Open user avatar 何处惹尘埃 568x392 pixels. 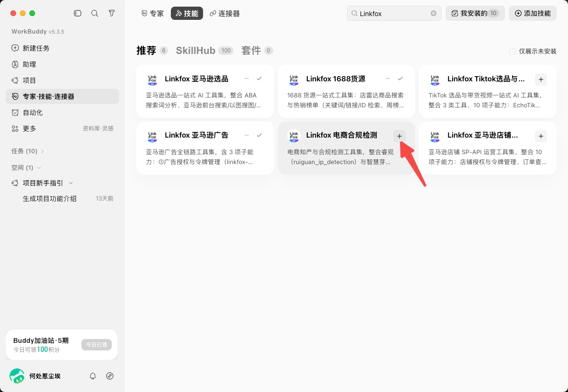(x=17, y=376)
